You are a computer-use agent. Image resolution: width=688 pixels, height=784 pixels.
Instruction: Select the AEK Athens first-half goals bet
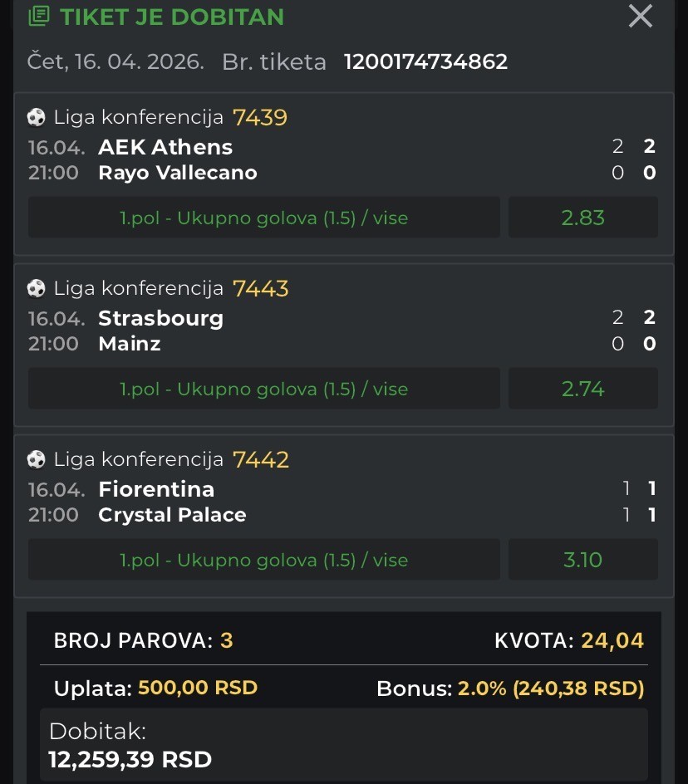[x=264, y=218]
